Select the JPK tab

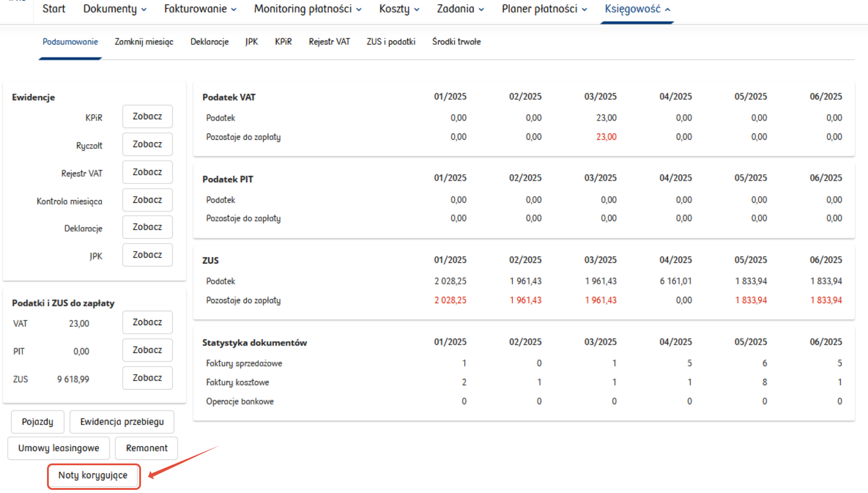(252, 42)
